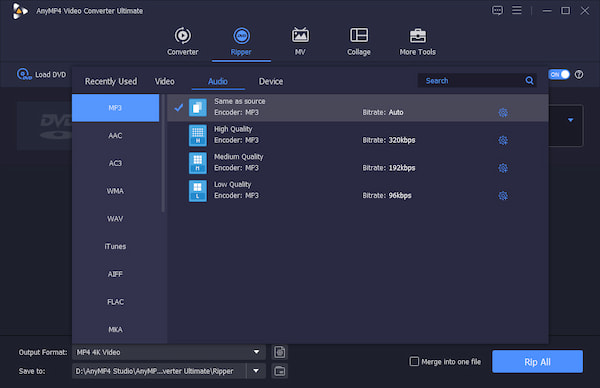Open the MV maker module
Screen dimensions: 600x388
[x=300, y=41]
